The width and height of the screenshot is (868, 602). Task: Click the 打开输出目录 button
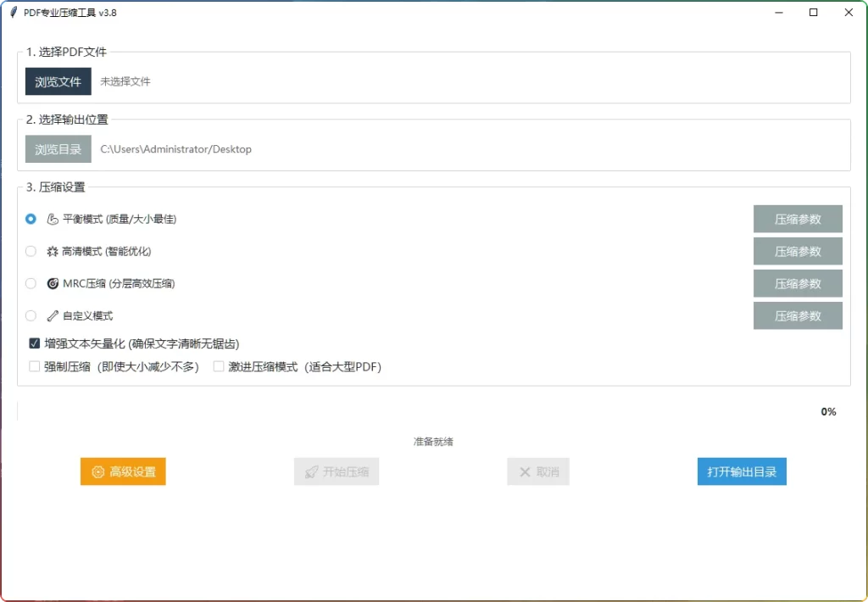pos(742,471)
